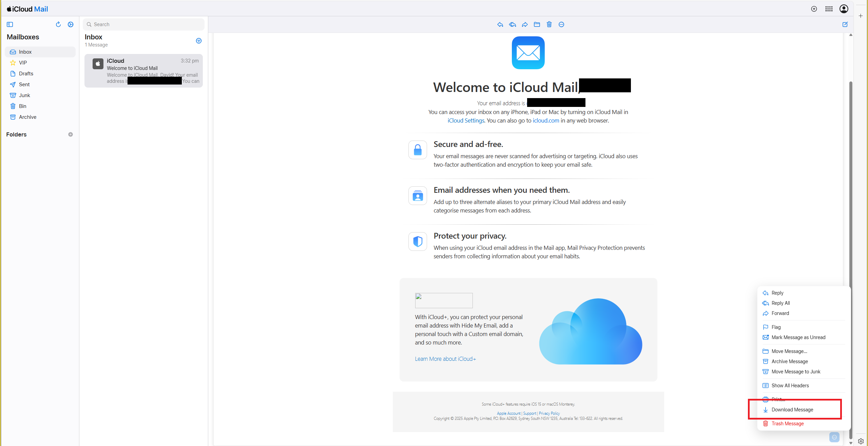Select Trash Message in red
The height and width of the screenshot is (446, 868).
[804, 424]
